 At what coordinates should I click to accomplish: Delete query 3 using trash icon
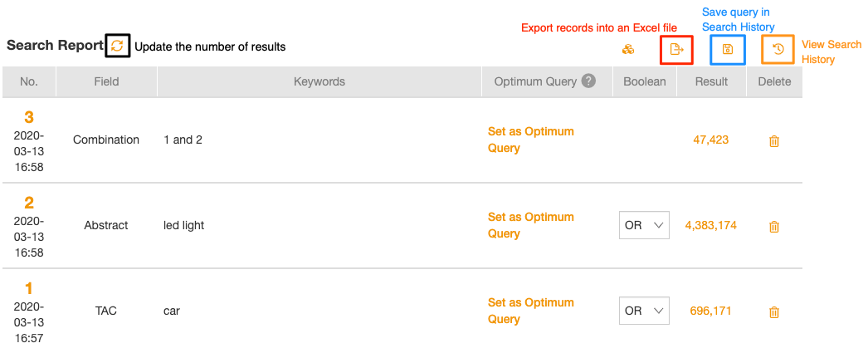point(774,140)
